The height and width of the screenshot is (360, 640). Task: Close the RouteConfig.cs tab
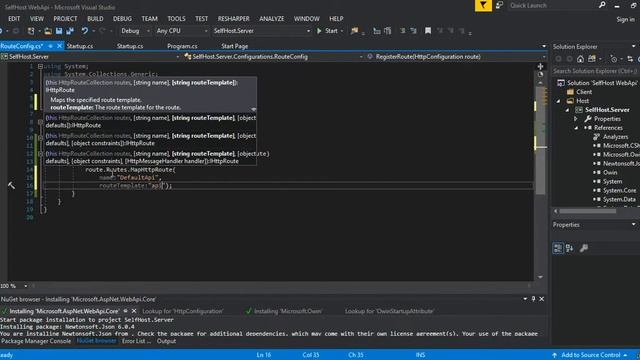59,46
